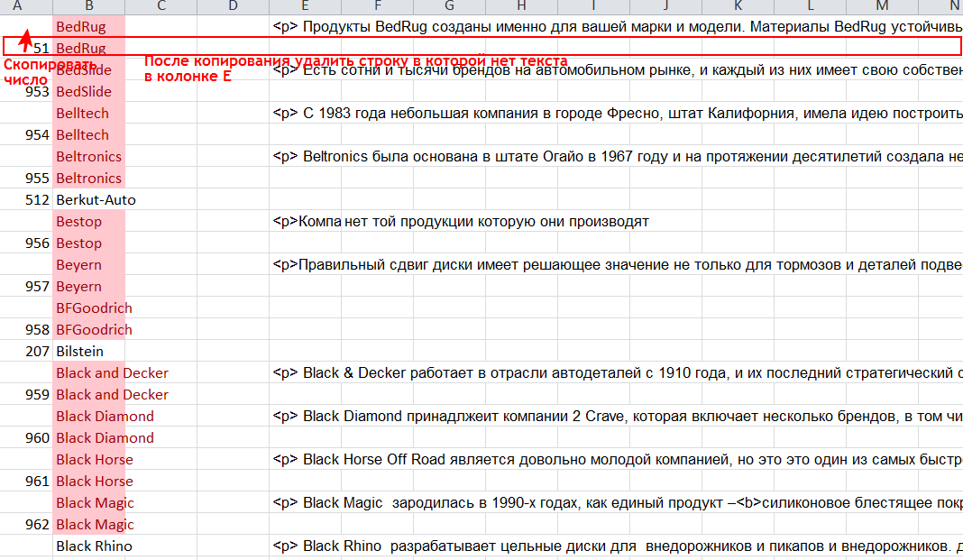This screenshot has height=560, width=963.
Task: Select Beyern name cell beside 'Правильный сдвиг' text
Action: click(x=89, y=264)
